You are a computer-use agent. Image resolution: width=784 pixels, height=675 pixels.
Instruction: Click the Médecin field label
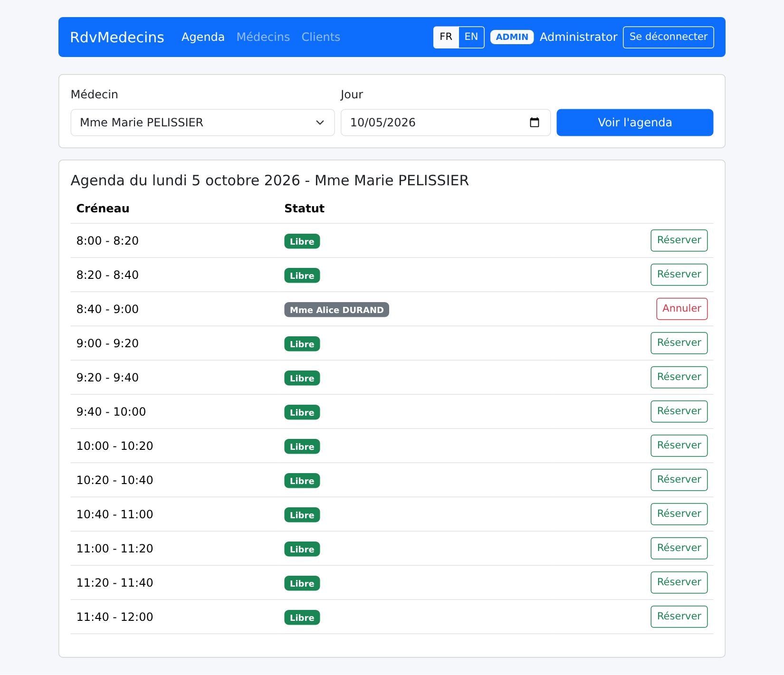(x=95, y=95)
